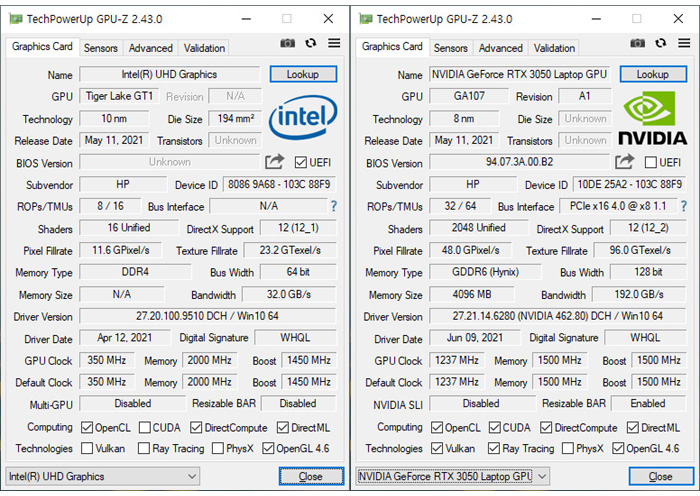Click the screenshot camera icon in Intel window
Image resolution: width=700 pixels, height=496 pixels.
(x=288, y=43)
